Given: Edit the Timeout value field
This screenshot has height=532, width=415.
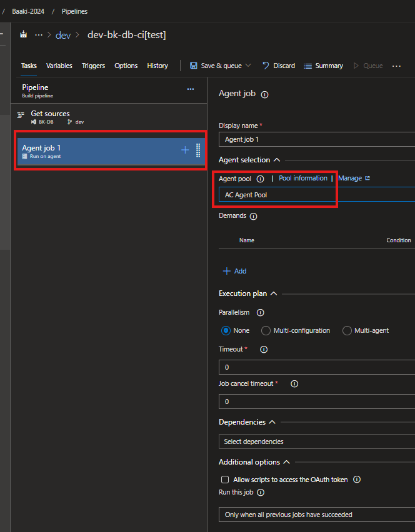Looking at the screenshot, I should pos(317,367).
